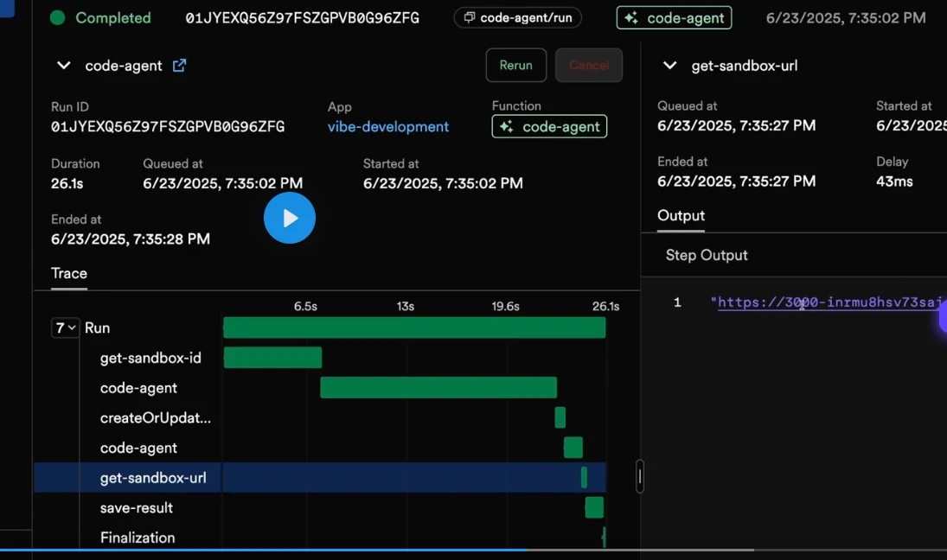The image size is (947, 560).
Task: Click the blue video play button
Action: 290,218
